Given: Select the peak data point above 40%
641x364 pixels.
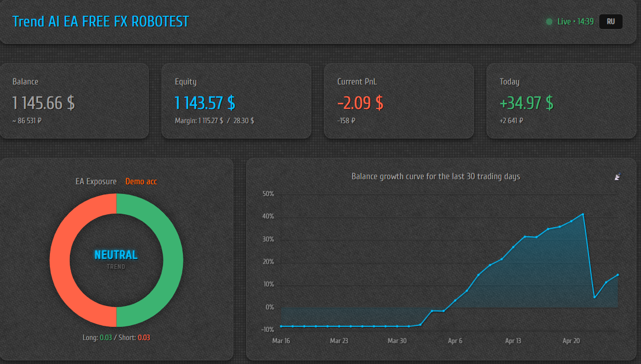Looking at the screenshot, I should click(583, 214).
